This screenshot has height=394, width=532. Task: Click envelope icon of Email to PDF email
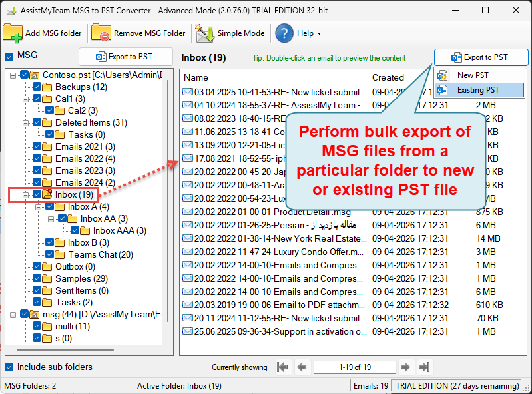188,305
